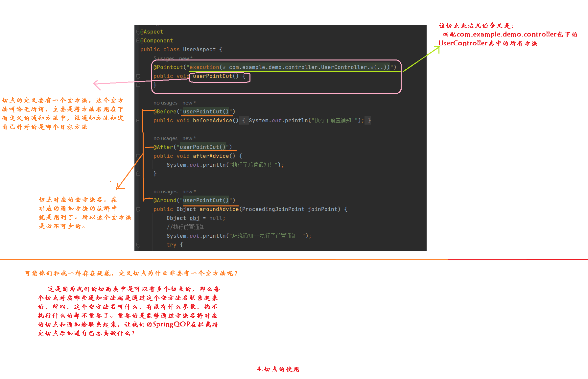The image size is (588, 379).
Task: Click 'no usages' hint above @After
Action: point(165,138)
